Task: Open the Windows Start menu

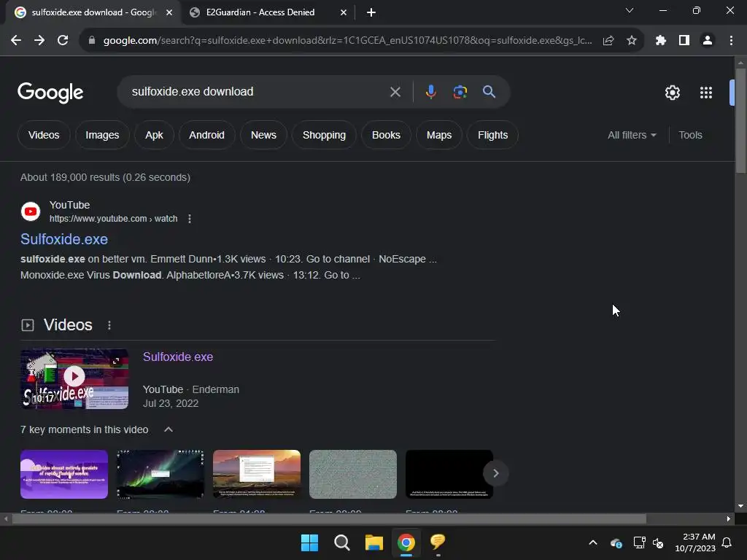Action: [309, 542]
